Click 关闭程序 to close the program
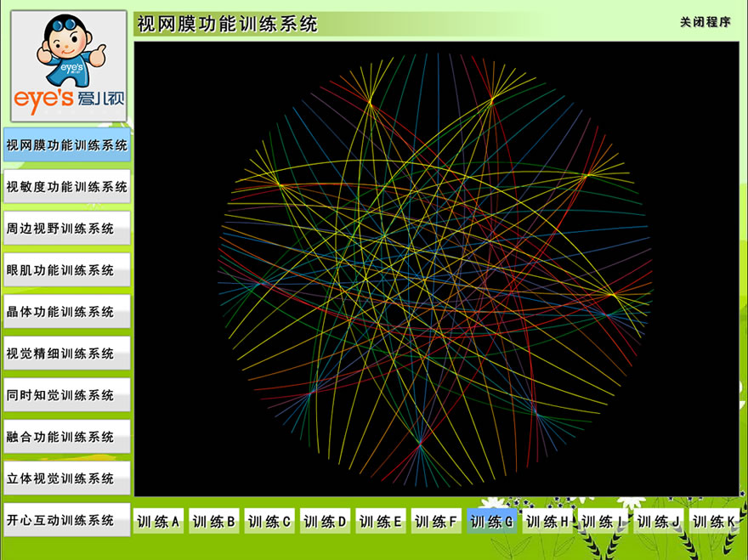The height and width of the screenshot is (560, 748). (x=705, y=22)
